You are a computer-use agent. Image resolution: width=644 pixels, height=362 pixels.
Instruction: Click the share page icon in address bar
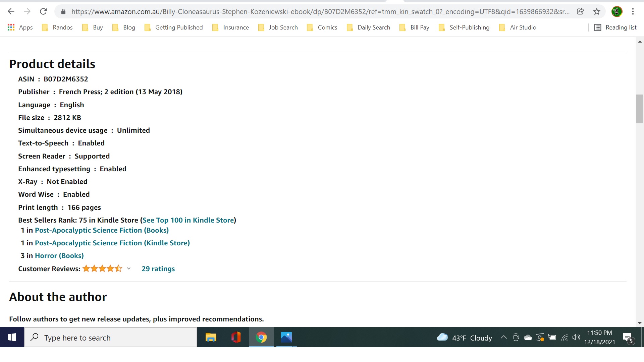[581, 11]
